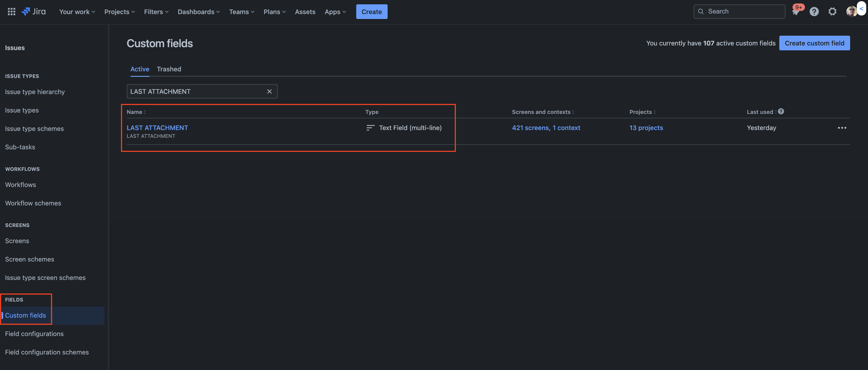Expand the Projects menu dropdown
This screenshot has width=868, height=370.
(119, 12)
